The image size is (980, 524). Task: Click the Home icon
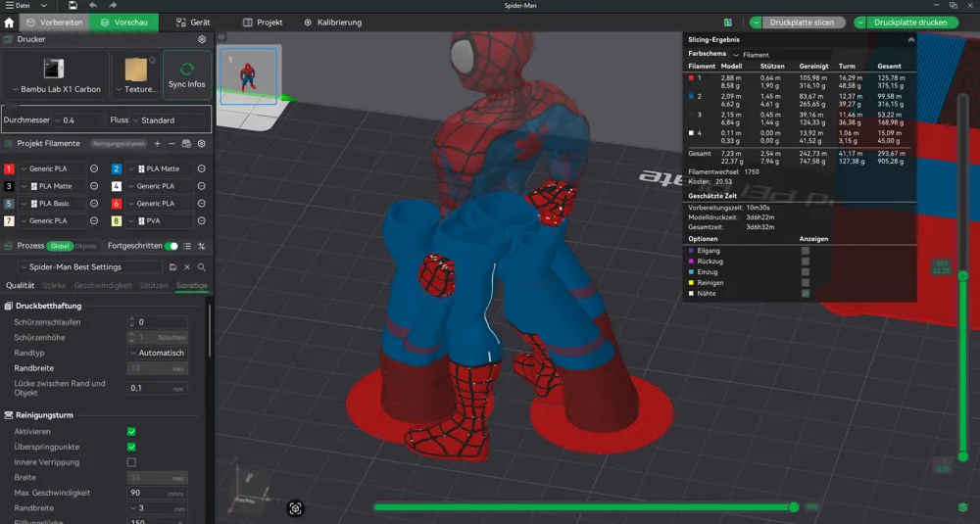[9, 23]
